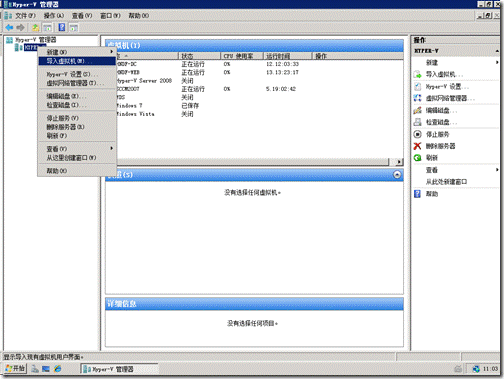Click the taskbar clock showing 11:03
This screenshot has width=504, height=379.
click(490, 369)
